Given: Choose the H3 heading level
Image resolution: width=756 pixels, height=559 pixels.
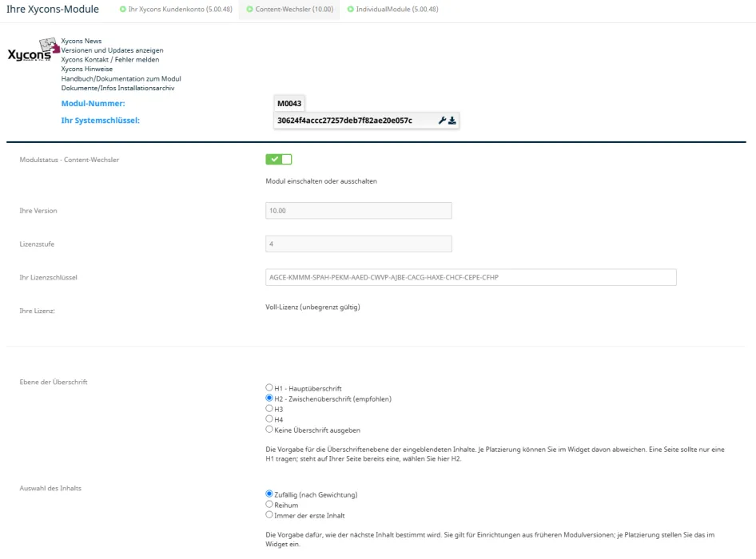Looking at the screenshot, I should [x=269, y=408].
